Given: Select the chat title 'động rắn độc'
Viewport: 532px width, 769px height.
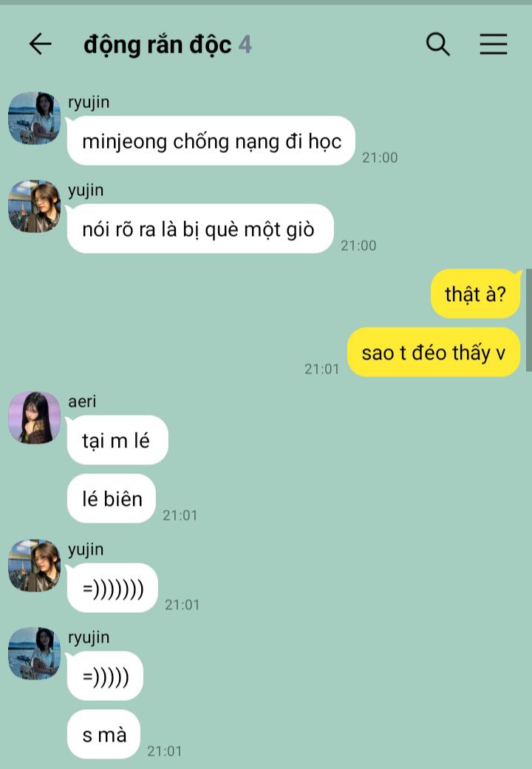Looking at the screenshot, I should coord(157,45).
